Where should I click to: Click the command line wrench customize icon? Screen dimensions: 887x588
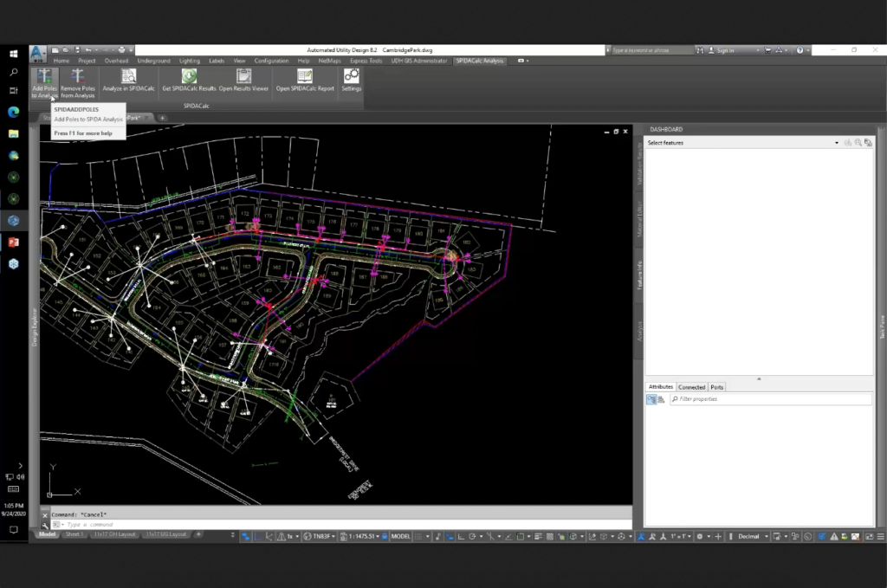point(45,526)
